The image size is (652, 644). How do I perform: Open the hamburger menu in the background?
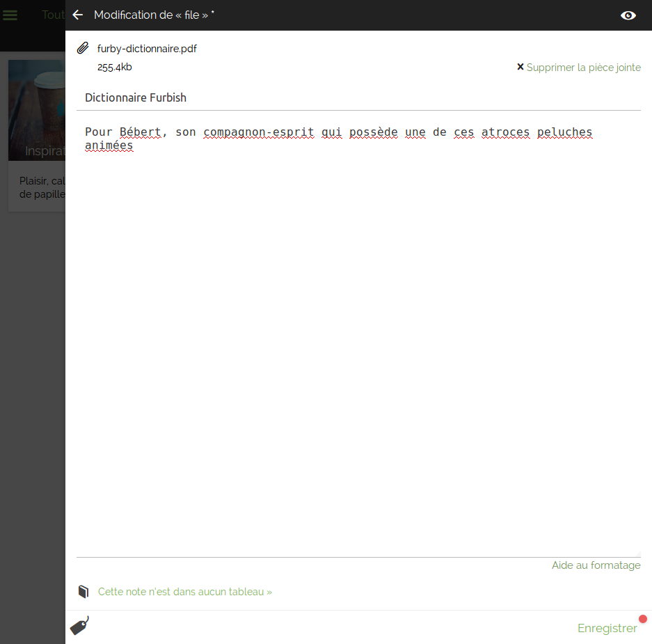pyautogui.click(x=10, y=15)
